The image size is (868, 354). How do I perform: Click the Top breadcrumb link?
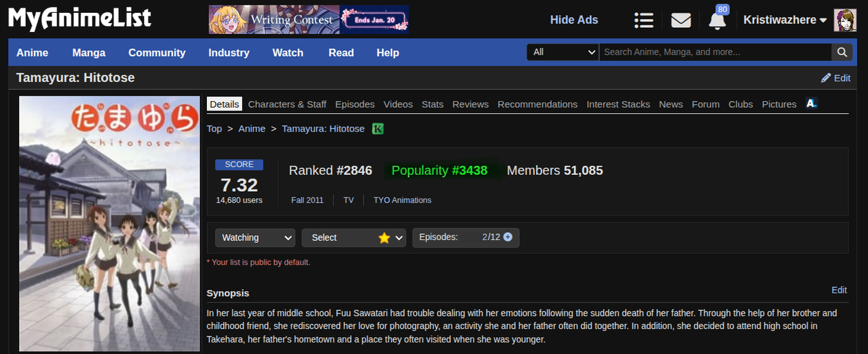(214, 129)
